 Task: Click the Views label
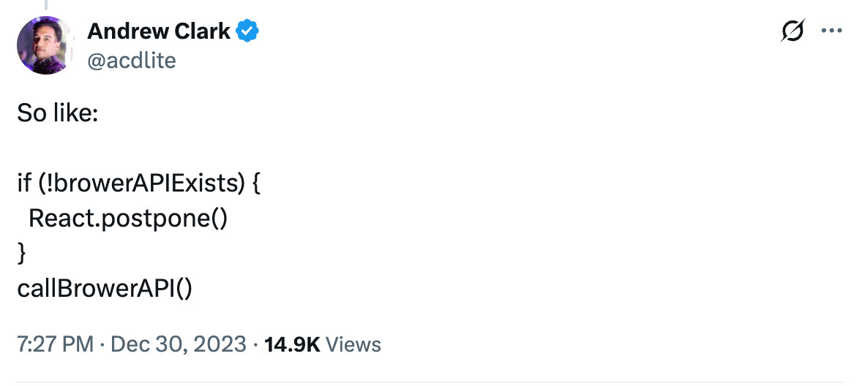pos(353,344)
